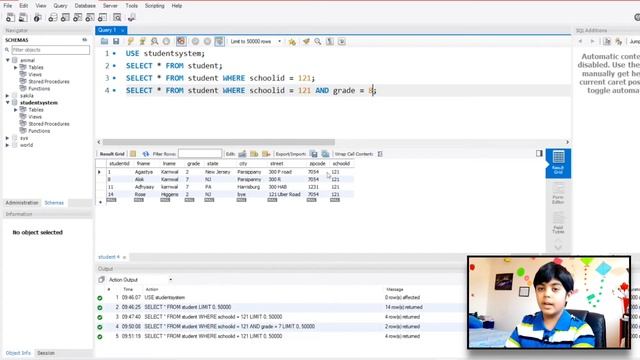Click the insert new row icon
The width and height of the screenshot is (640, 360).
(x=254, y=154)
